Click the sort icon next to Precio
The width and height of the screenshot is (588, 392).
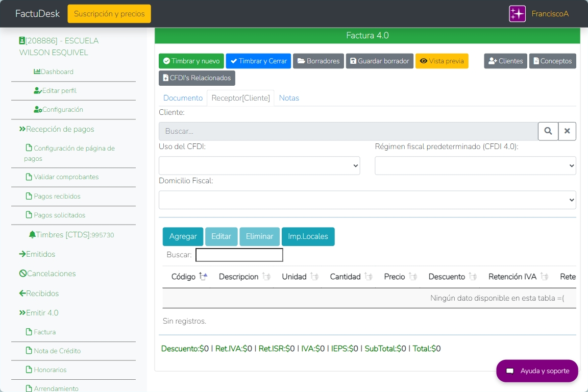click(412, 277)
